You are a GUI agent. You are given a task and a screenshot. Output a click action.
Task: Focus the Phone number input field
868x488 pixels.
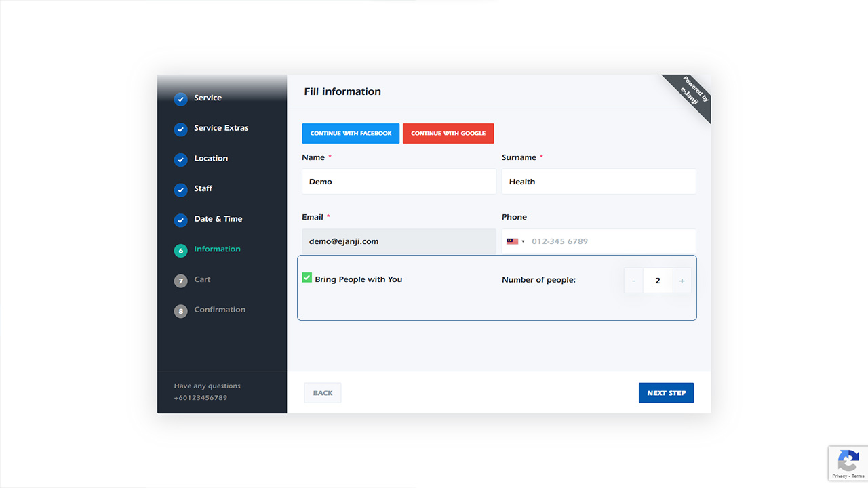(610, 241)
